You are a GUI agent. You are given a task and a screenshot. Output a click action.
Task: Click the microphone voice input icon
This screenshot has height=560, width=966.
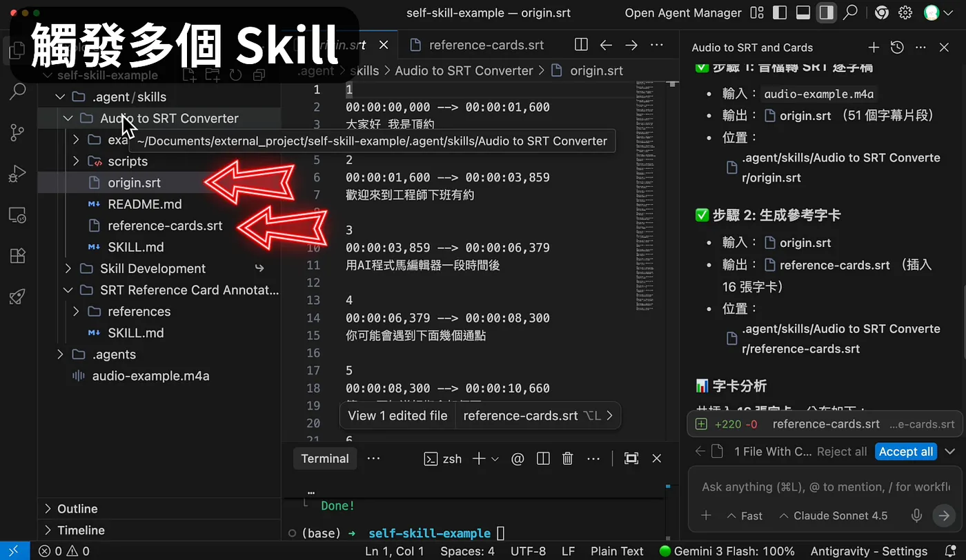(x=917, y=515)
